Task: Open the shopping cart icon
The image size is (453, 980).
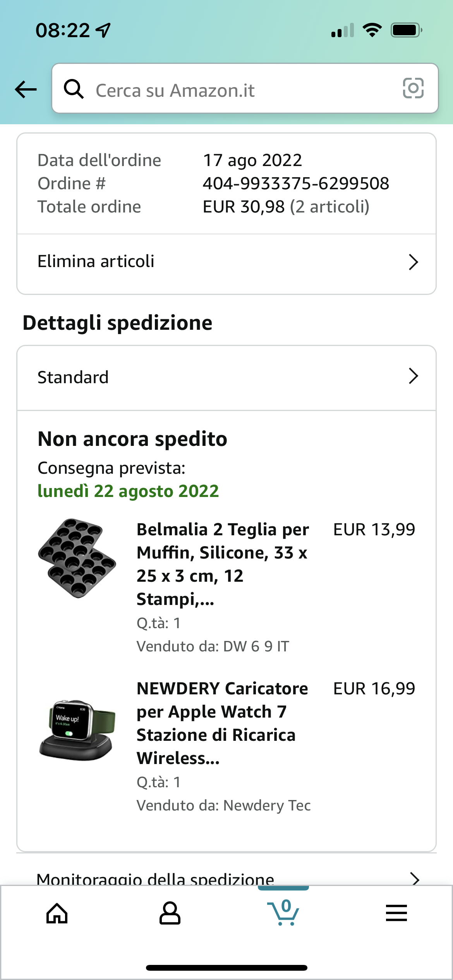Action: click(283, 913)
